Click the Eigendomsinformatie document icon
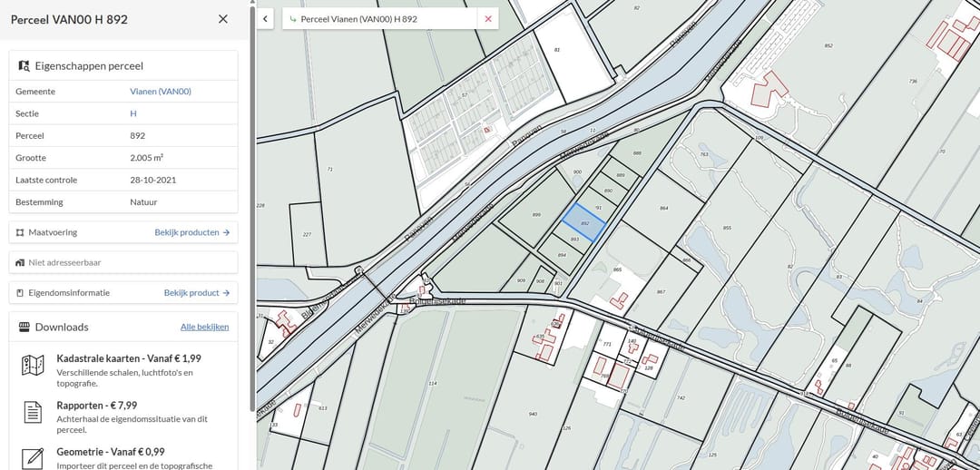The width and height of the screenshot is (980, 470). (x=20, y=292)
